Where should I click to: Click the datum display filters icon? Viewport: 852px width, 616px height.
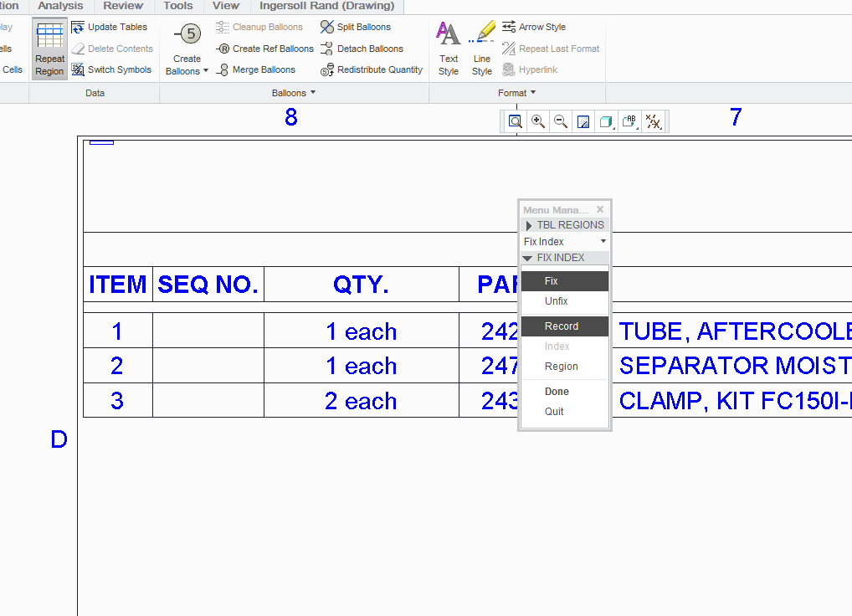click(653, 121)
